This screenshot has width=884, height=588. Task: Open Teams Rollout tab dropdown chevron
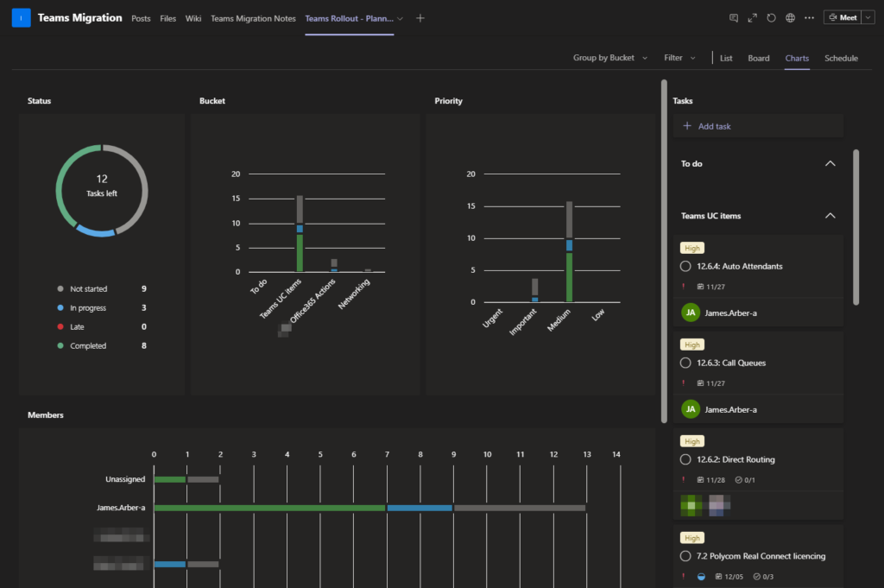point(400,18)
